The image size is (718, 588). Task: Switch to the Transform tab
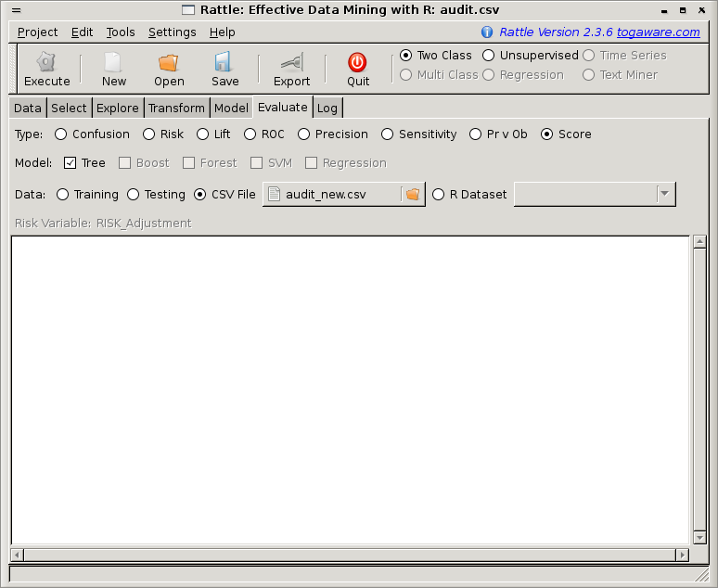point(176,109)
